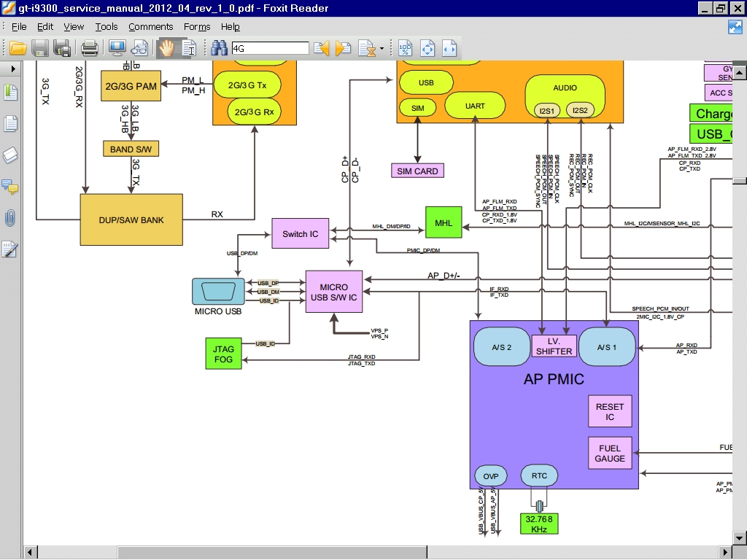Image resolution: width=747 pixels, height=560 pixels.
Task: Open the File menu
Action: 19,27
